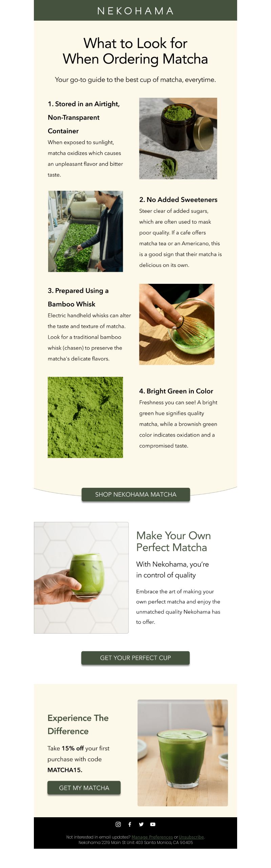Open the Manage Preferences link
The width and height of the screenshot is (271, 868).
(152, 837)
